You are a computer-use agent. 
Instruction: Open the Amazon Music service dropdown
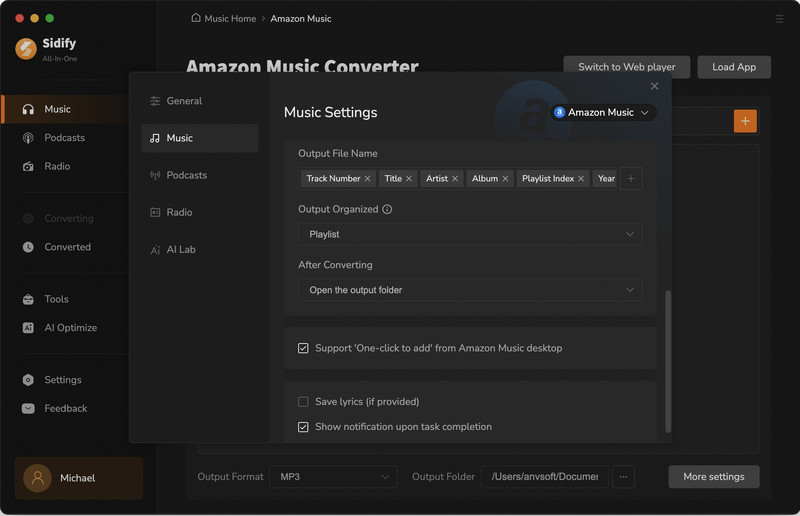(x=603, y=112)
